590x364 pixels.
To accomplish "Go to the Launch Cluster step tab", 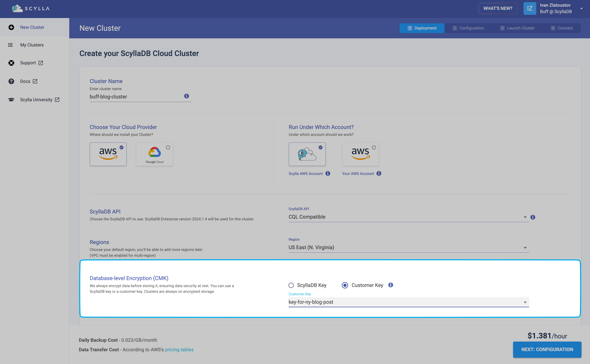I will pyautogui.click(x=517, y=28).
